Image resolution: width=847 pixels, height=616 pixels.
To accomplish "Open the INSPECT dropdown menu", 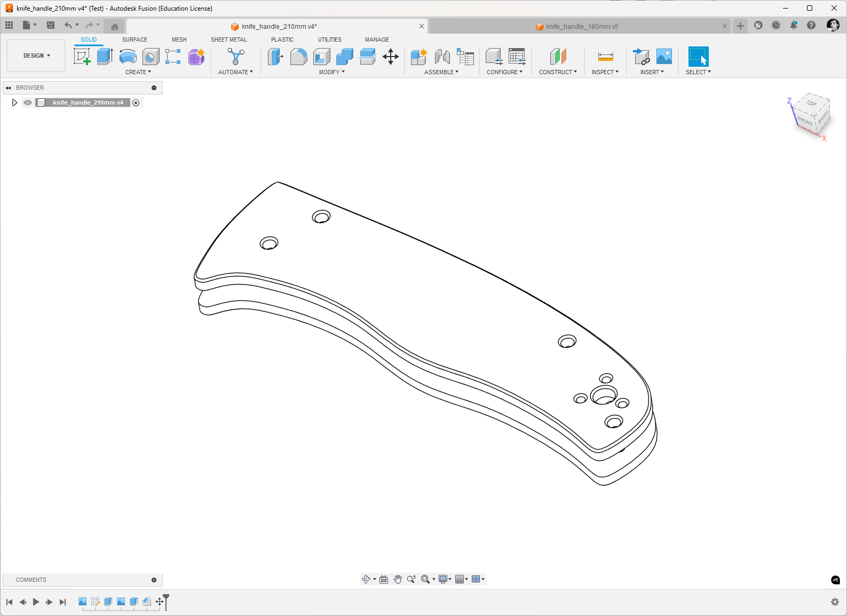I will pyautogui.click(x=605, y=72).
